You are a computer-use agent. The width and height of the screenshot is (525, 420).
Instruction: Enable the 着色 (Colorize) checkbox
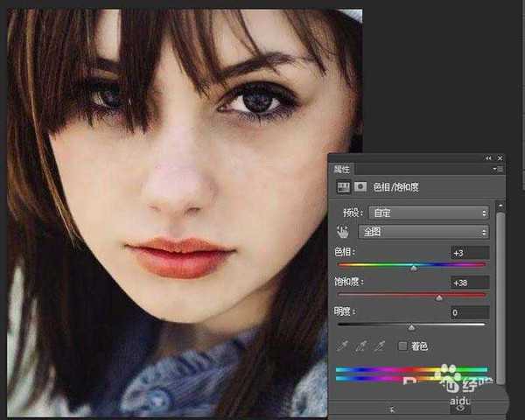[x=402, y=346]
